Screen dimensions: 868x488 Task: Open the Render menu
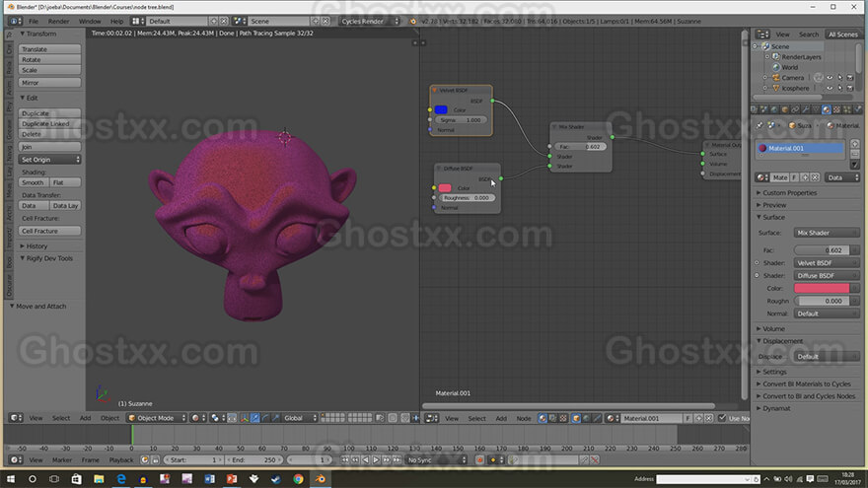click(58, 21)
